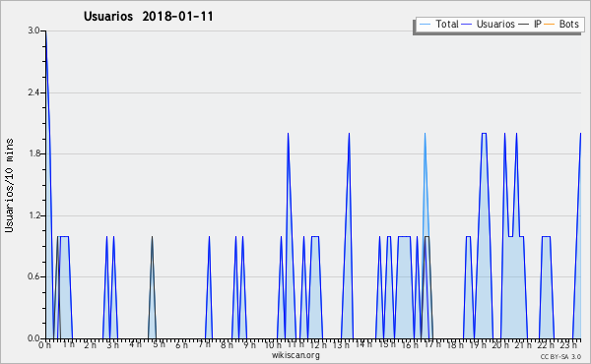Click the '4 h' x-axis label
Image resolution: width=591 pixels, height=364 pixels.
pos(135,344)
